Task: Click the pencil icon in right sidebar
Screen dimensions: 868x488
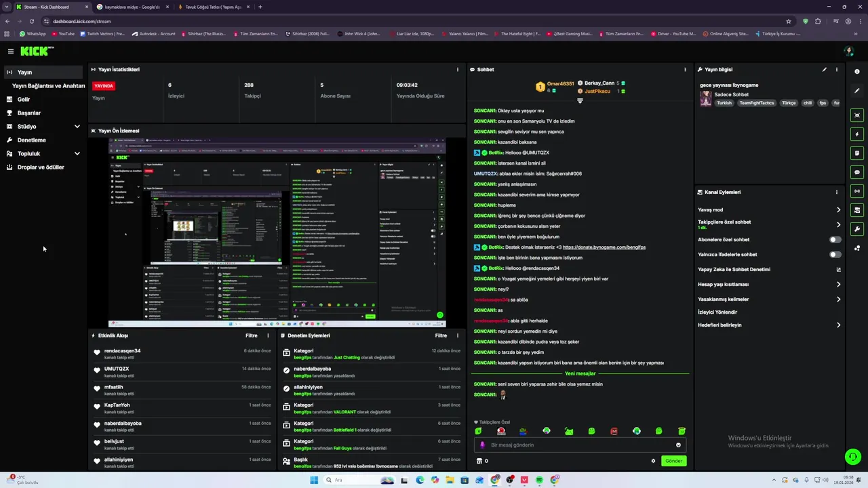Action: [857, 90]
